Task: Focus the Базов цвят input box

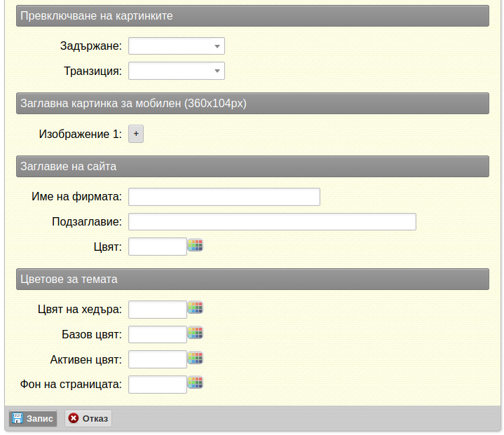Action: tap(158, 334)
